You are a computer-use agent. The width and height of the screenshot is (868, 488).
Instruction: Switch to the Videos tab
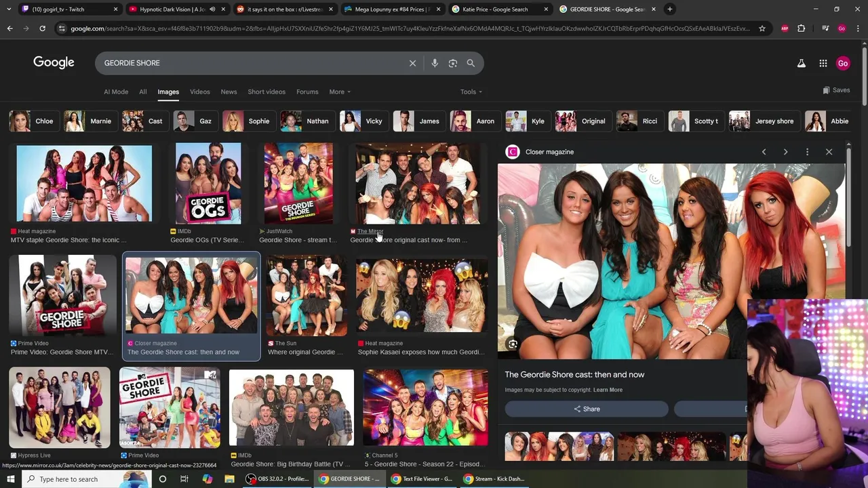pos(200,91)
